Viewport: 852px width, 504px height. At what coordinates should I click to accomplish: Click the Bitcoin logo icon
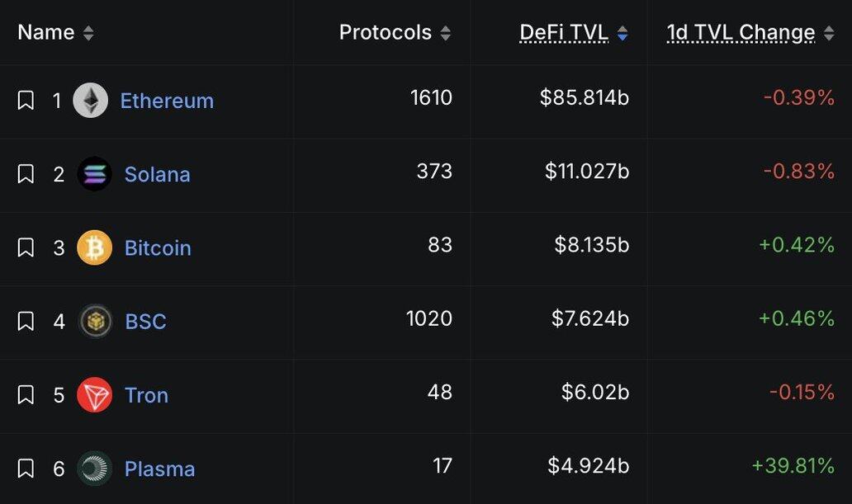95,247
